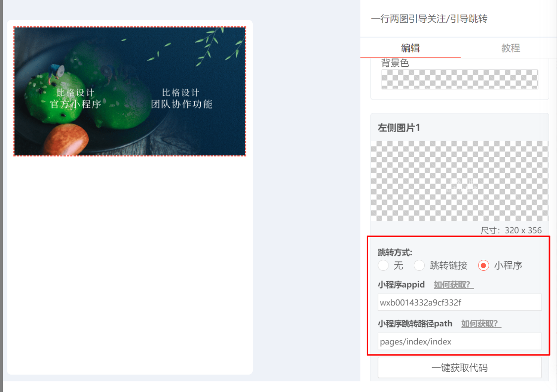Click left canvas image text 官方小程序
The height and width of the screenshot is (392, 557).
click(76, 104)
